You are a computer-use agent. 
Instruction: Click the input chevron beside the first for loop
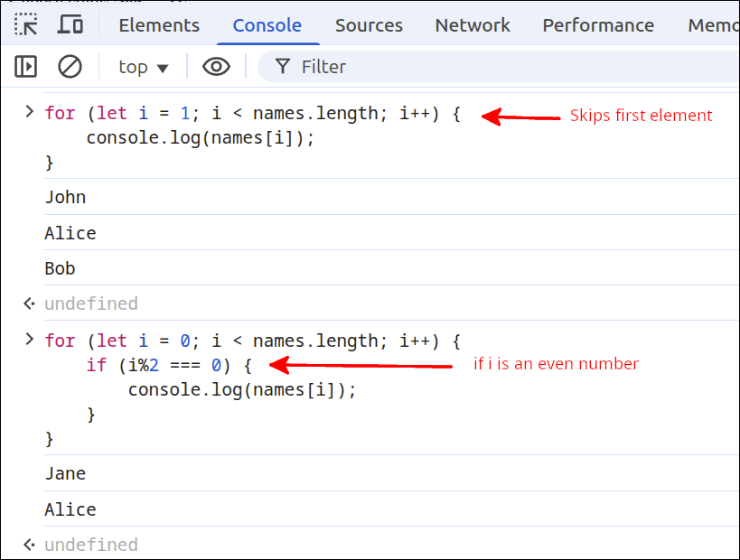[x=29, y=113]
